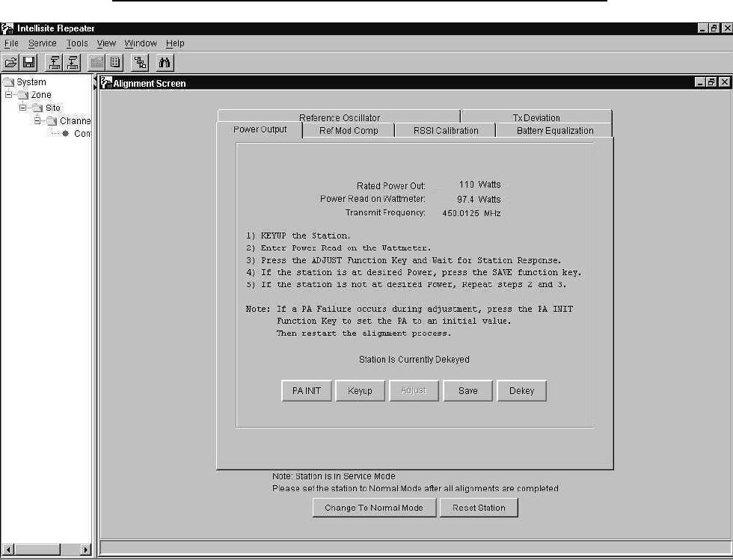The image size is (733, 560).
Task: Collapse the Site tree node
Action: click(23, 108)
